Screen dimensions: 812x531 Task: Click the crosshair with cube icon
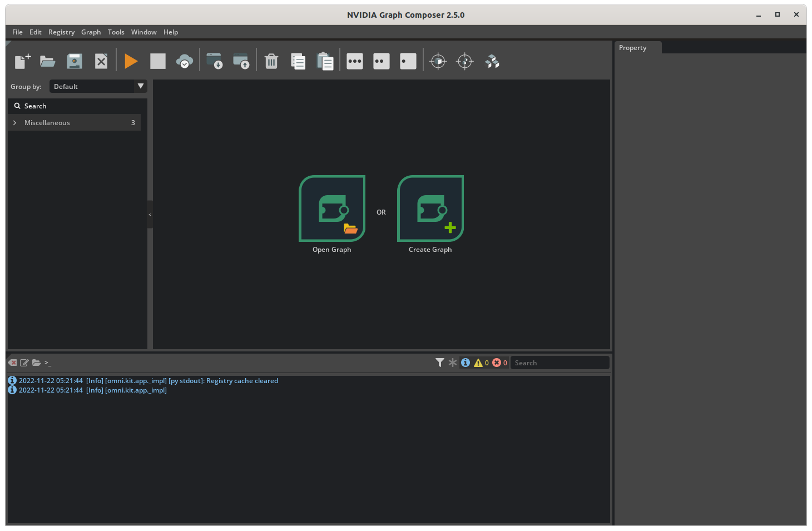click(x=438, y=61)
